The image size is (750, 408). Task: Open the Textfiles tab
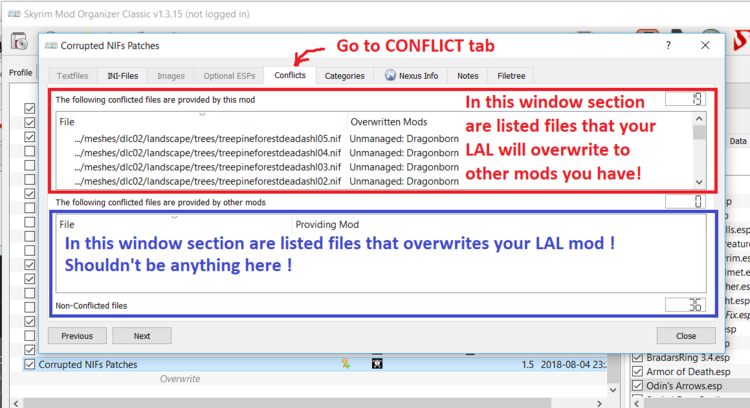73,76
